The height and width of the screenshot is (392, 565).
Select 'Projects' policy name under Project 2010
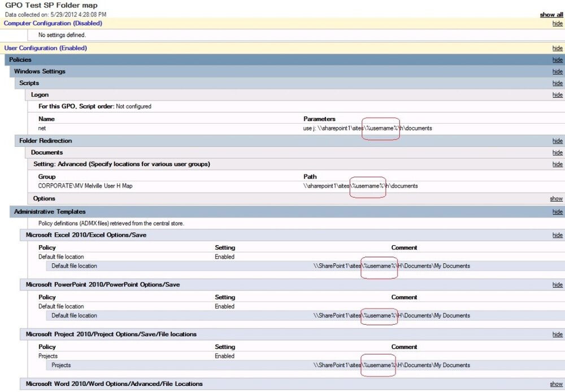48,356
